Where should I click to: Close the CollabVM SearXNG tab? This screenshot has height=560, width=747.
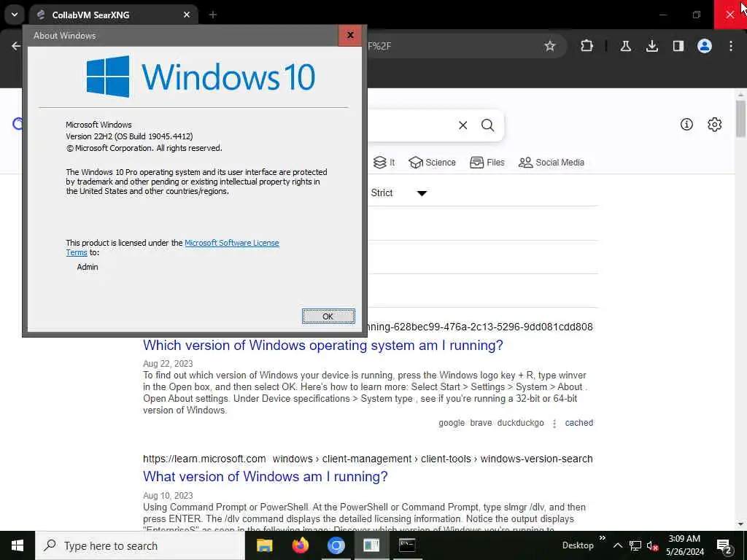187,15
